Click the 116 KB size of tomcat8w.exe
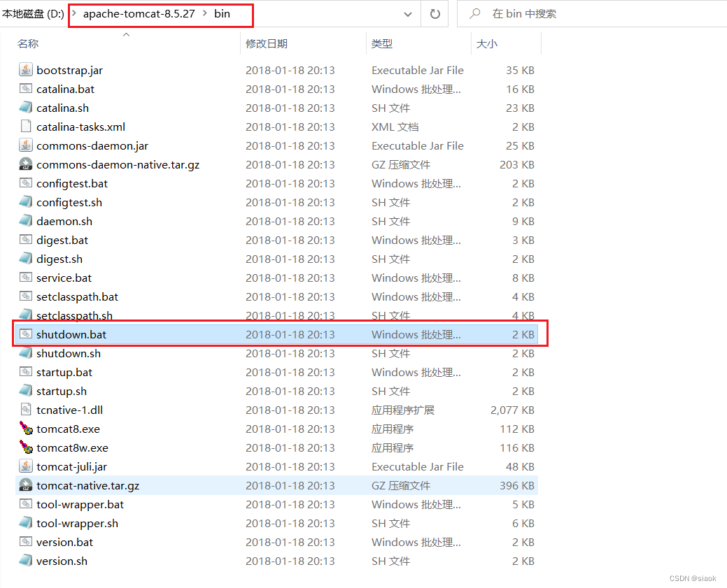This screenshot has height=588, width=727. (517, 447)
